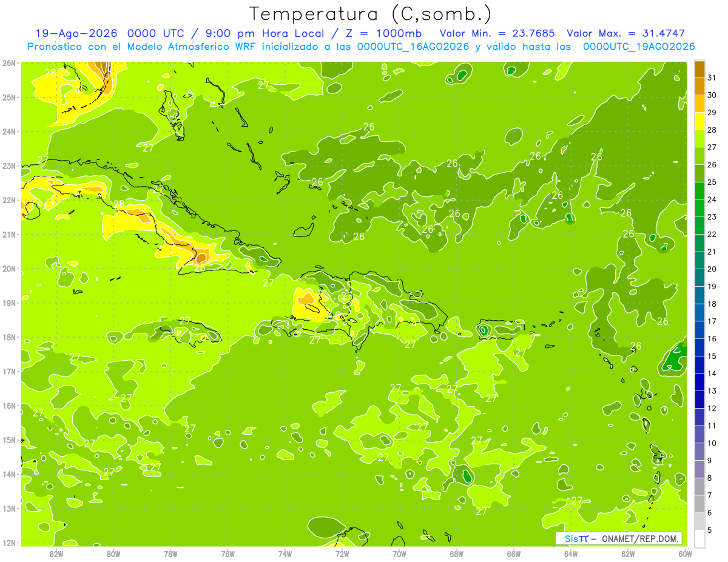Screen dimensions: 728x562
Task: Click the color scale label 13
Action: point(712,391)
